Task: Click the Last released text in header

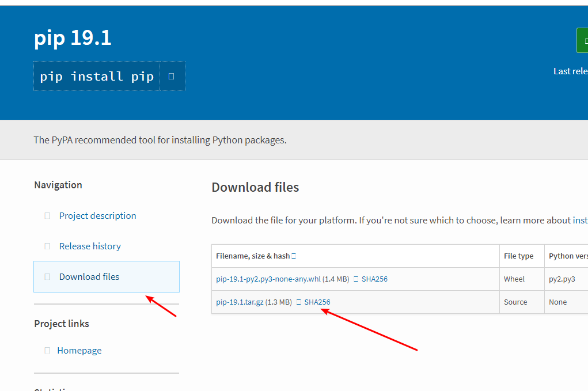Action: (570, 71)
